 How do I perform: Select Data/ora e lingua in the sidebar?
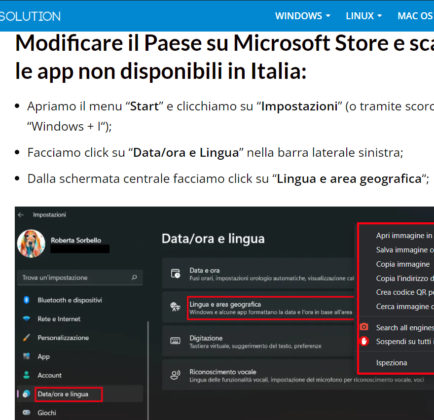(63, 394)
